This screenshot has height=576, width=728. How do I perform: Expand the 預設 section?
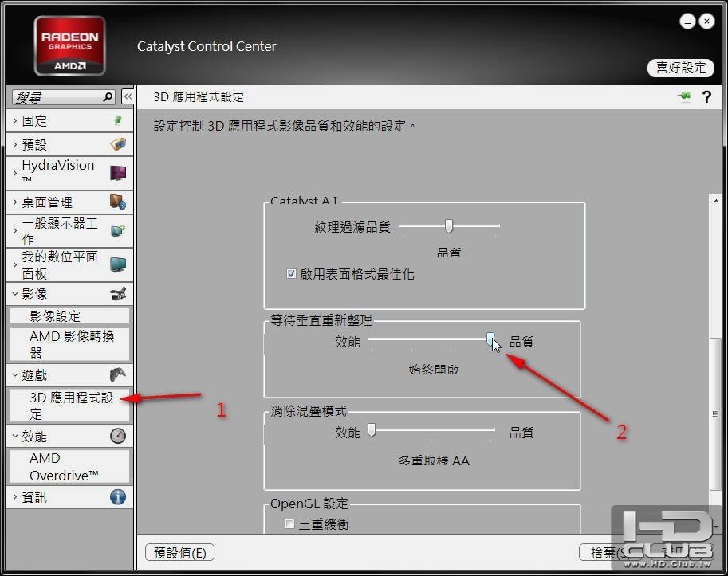click(x=15, y=145)
